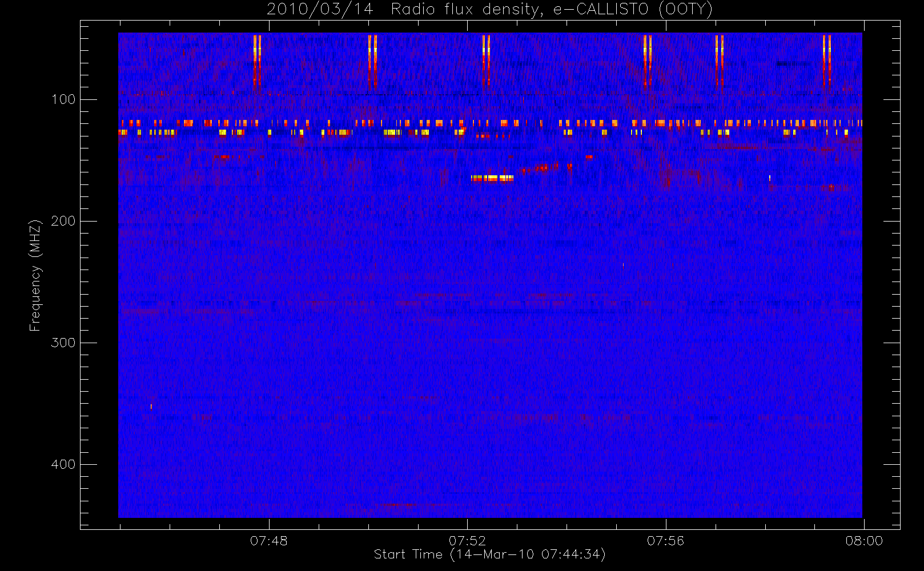Click the 07:52 time tick label

click(x=467, y=541)
